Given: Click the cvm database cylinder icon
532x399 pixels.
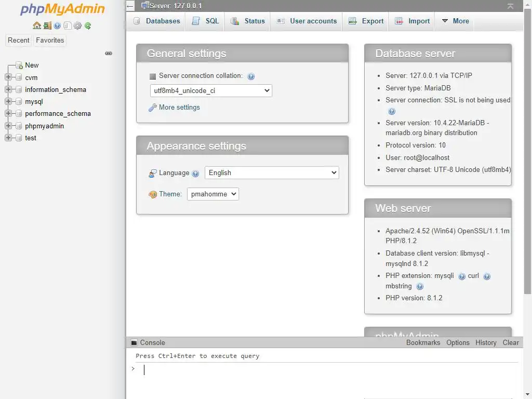Looking at the screenshot, I should 19,77.
